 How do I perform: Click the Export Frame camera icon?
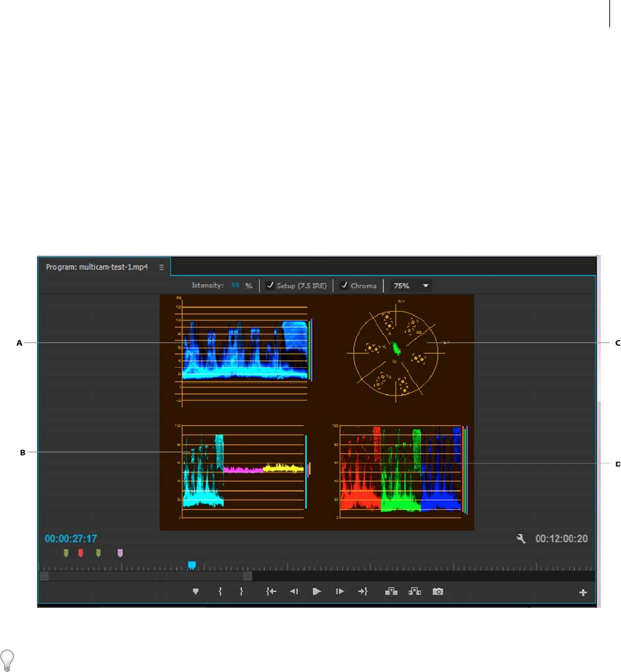(x=438, y=591)
